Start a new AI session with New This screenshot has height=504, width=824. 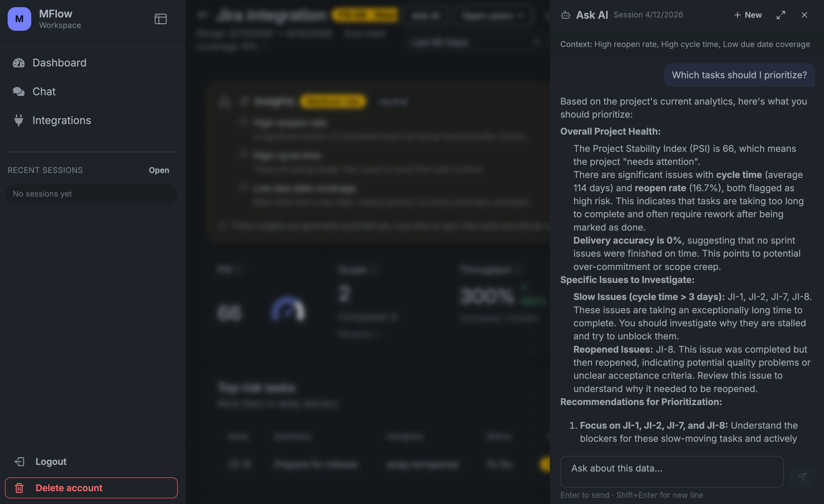click(x=748, y=15)
